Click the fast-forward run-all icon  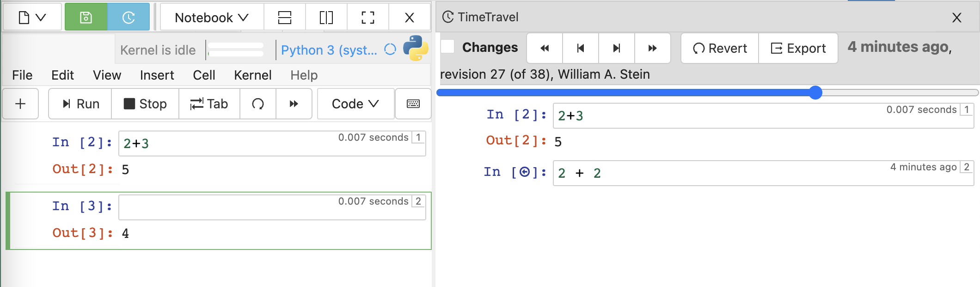pyautogui.click(x=294, y=104)
